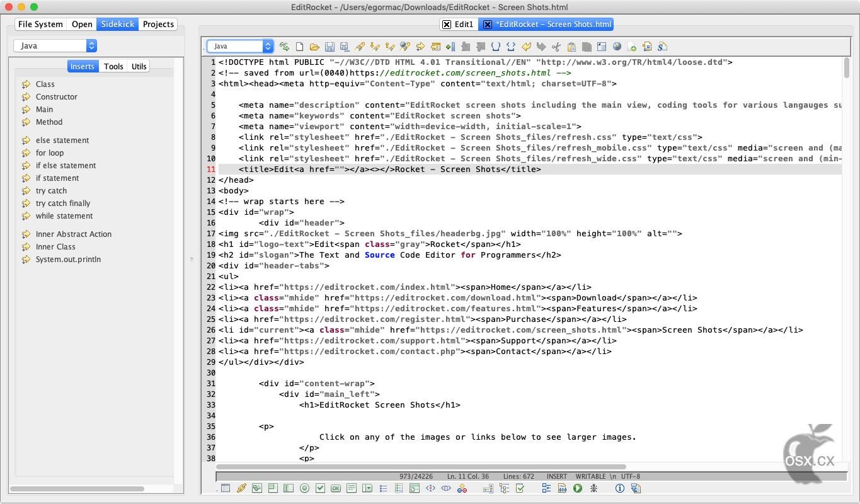Select the Projects tab

[x=158, y=24]
